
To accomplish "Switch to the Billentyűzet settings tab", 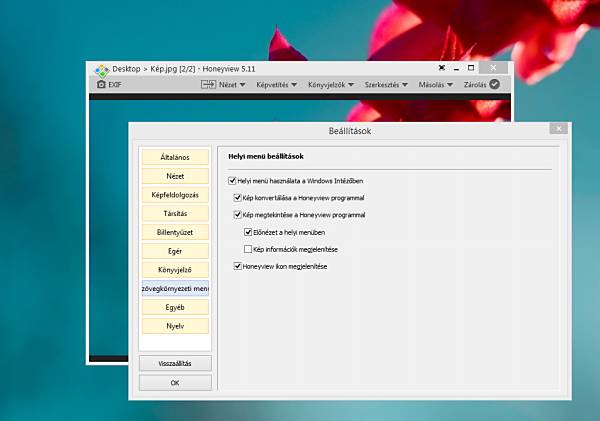I will point(175,232).
